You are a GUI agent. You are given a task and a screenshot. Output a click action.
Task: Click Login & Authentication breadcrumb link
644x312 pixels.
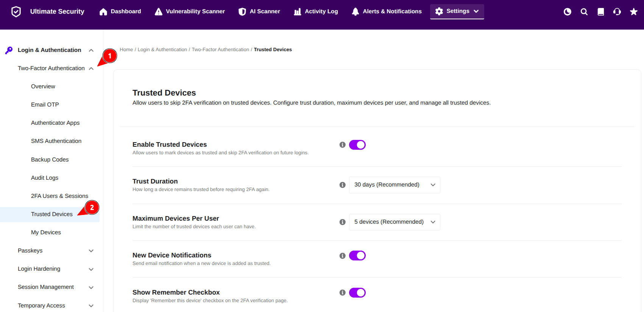pos(162,50)
